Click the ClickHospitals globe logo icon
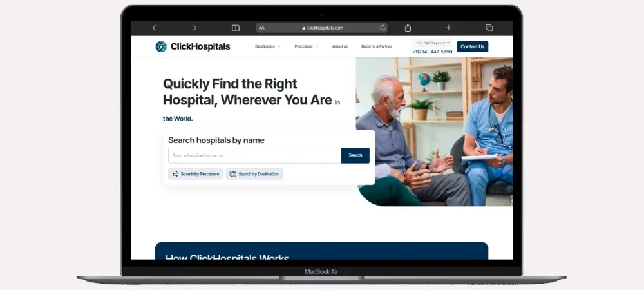This screenshot has width=644, height=290. [161, 46]
